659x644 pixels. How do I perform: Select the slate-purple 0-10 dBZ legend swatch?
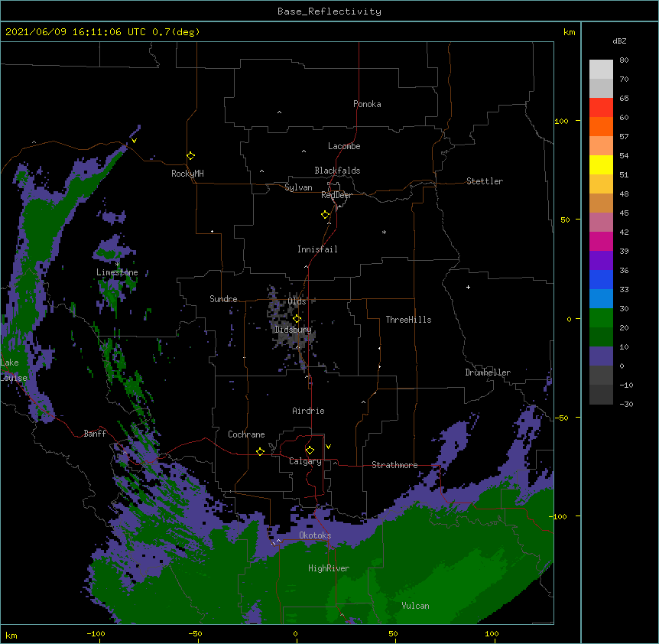point(601,356)
